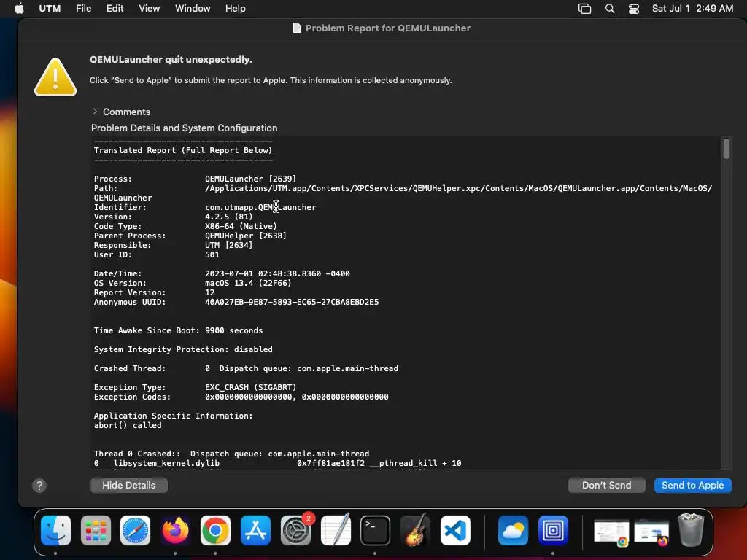Click Don't Send button
The height and width of the screenshot is (560, 747).
(606, 485)
